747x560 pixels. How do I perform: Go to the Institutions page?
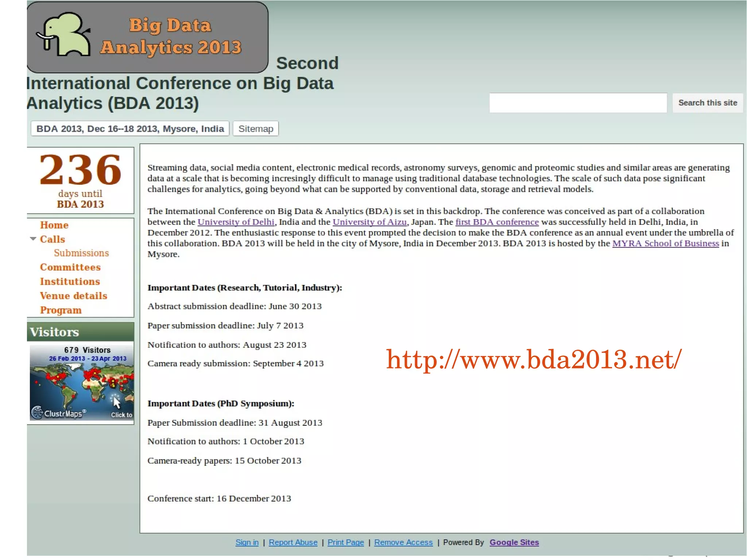70,282
